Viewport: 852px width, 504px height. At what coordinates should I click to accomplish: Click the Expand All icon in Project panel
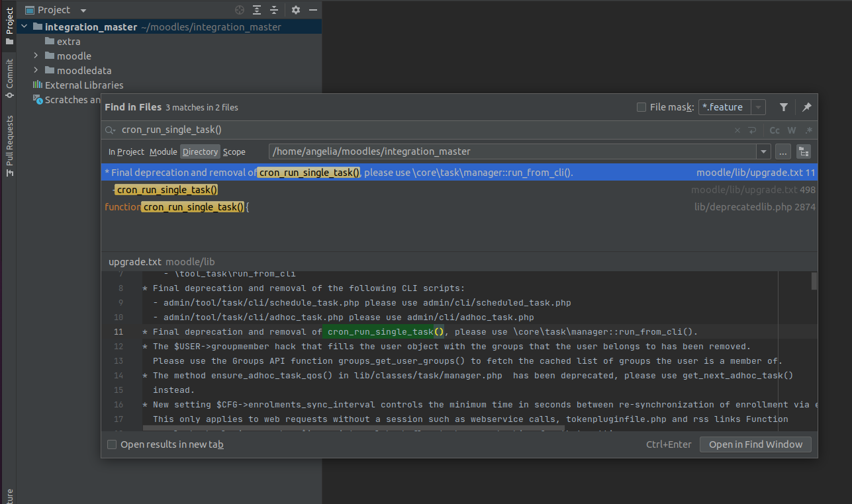pyautogui.click(x=257, y=10)
